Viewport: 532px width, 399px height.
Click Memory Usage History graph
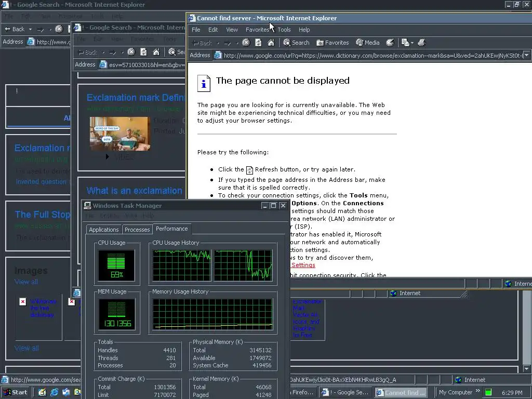tap(212, 314)
